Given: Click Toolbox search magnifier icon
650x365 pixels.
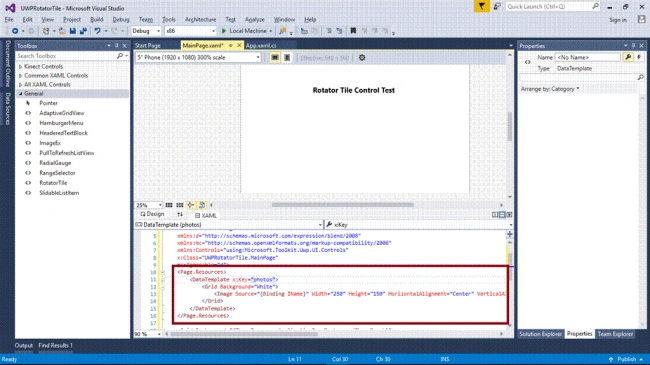Looking at the screenshot, I should click(120, 56).
